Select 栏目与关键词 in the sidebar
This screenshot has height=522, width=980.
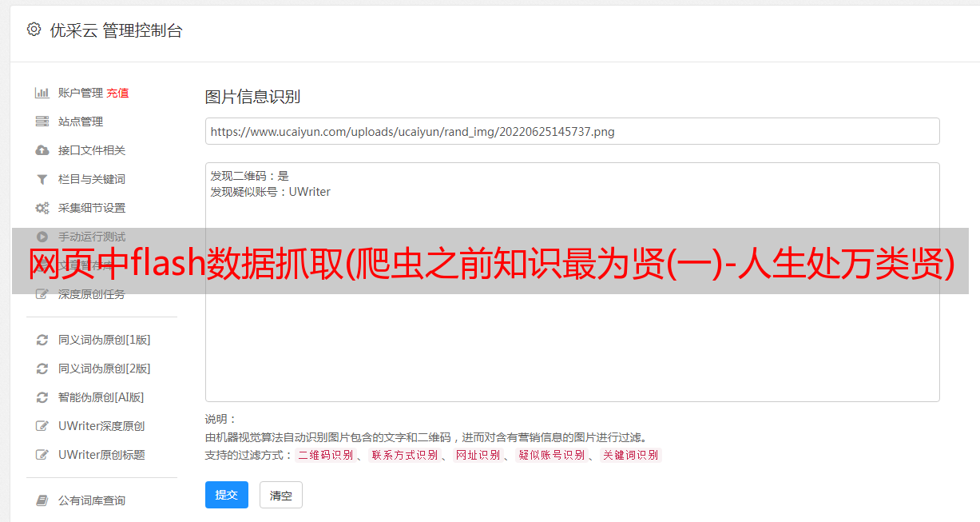pyautogui.click(x=92, y=179)
